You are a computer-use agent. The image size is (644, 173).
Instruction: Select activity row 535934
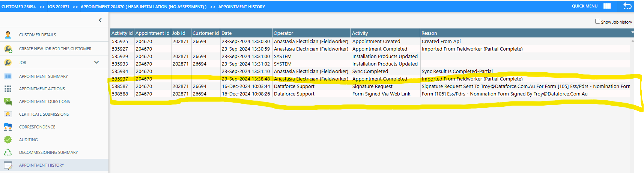click(x=370, y=72)
